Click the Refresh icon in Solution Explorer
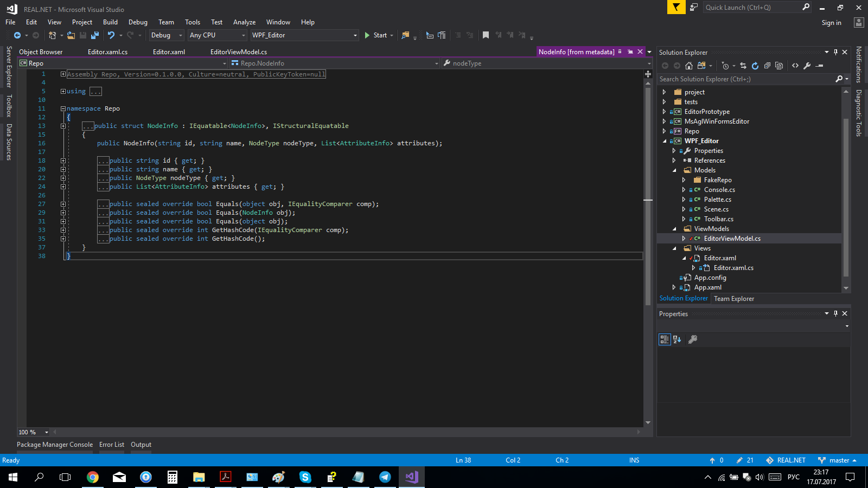868x488 pixels. click(755, 66)
